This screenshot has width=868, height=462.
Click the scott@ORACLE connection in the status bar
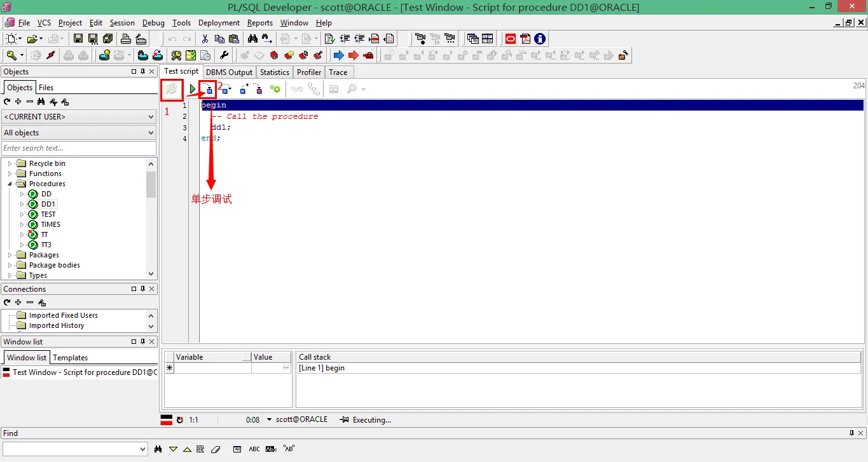coord(301,419)
